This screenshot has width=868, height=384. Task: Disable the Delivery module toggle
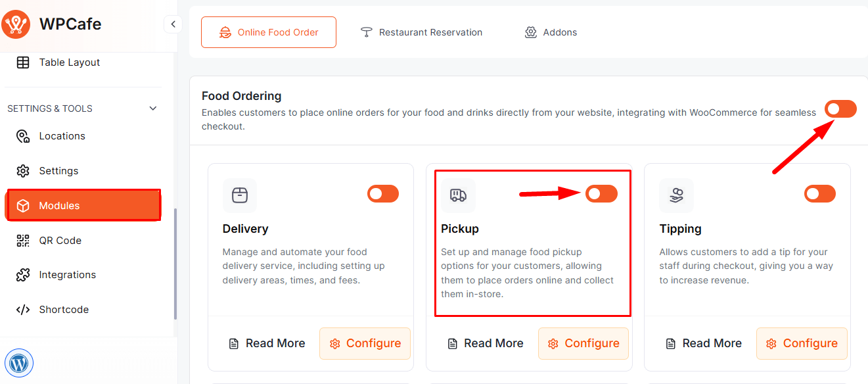[x=383, y=193]
